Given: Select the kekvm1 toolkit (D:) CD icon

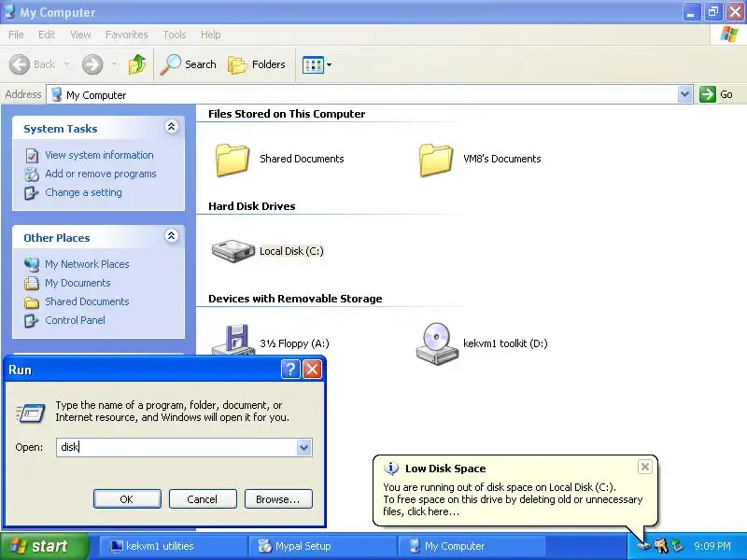Looking at the screenshot, I should coord(436,343).
